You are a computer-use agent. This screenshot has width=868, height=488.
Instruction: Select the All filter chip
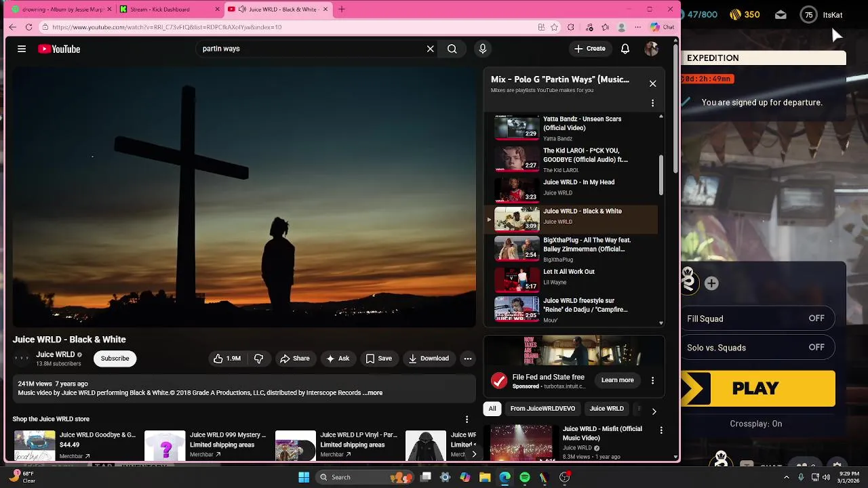[492, 409]
